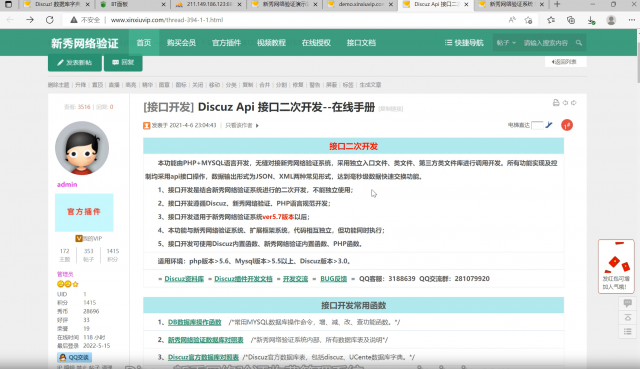
Task: Open 首页 in site navigation
Action: [x=144, y=42]
